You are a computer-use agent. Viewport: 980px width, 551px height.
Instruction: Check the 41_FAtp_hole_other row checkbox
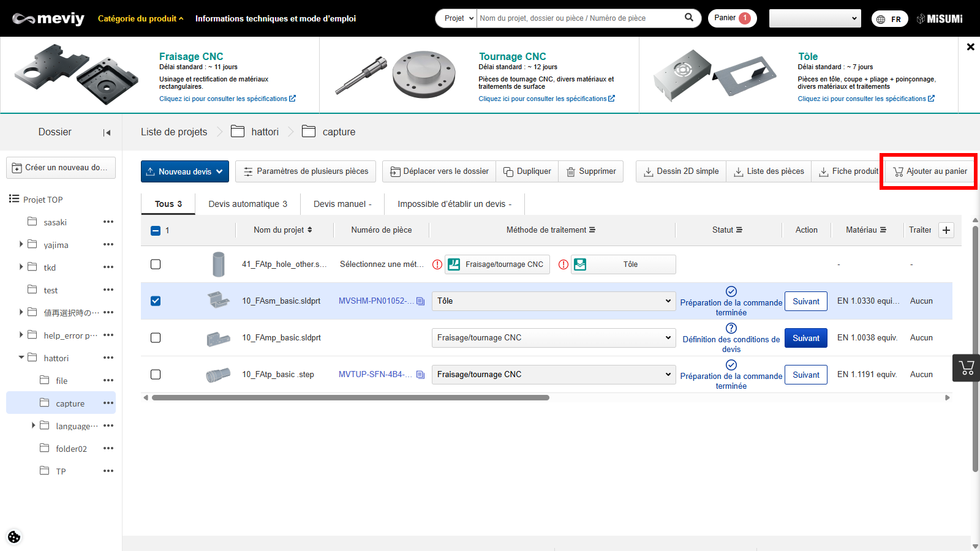click(156, 264)
